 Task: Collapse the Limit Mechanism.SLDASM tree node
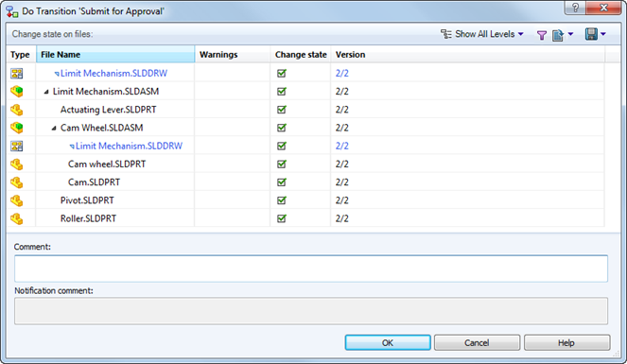[46, 92]
